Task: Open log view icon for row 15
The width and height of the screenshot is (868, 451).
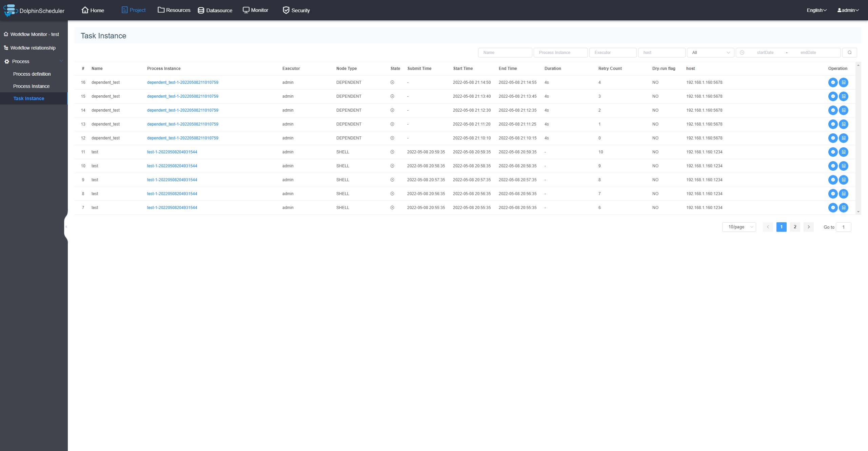Action: (844, 96)
